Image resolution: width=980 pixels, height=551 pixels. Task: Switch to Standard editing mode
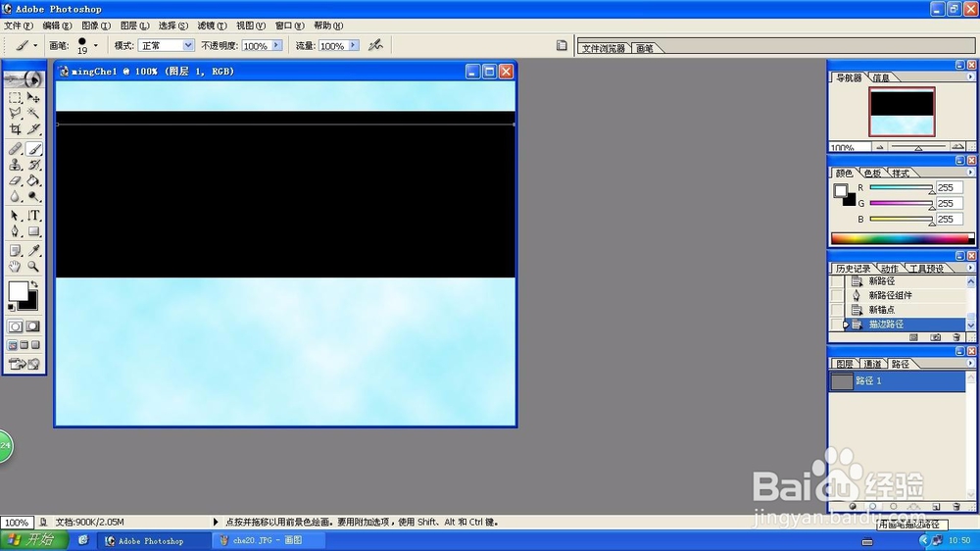[15, 326]
